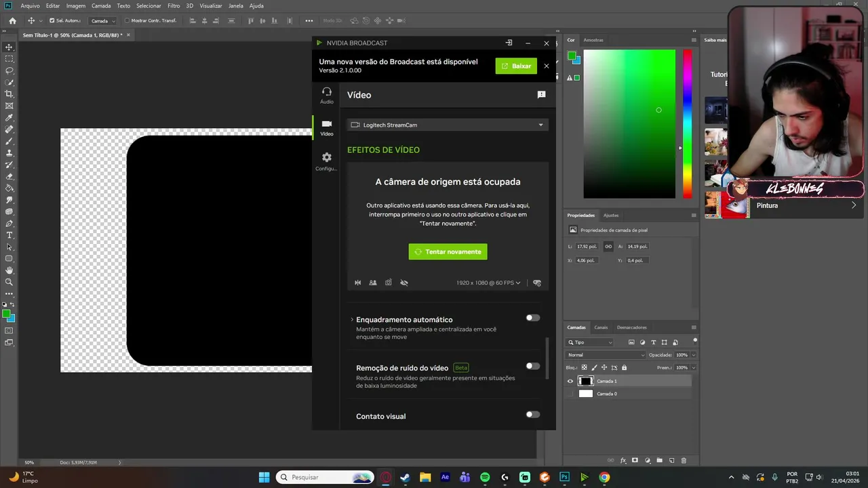This screenshot has height=488, width=868.
Task: Open Opacidade value dropdown arrow
Action: (693, 354)
